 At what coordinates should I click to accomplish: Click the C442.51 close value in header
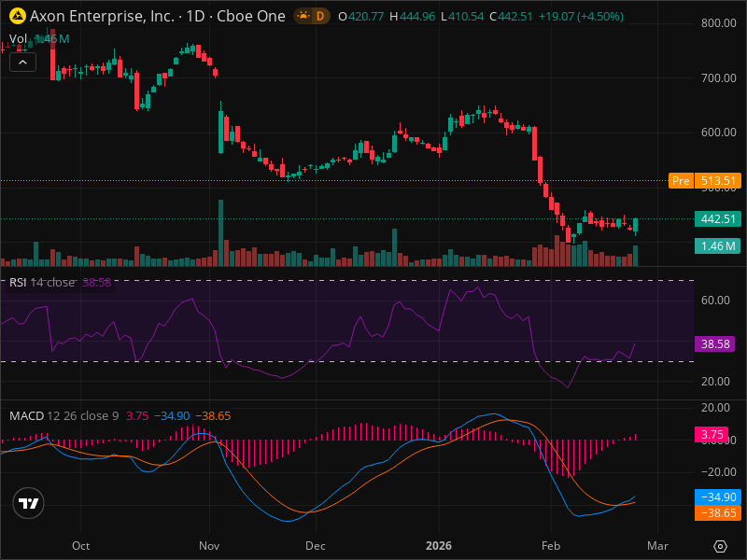click(x=511, y=16)
